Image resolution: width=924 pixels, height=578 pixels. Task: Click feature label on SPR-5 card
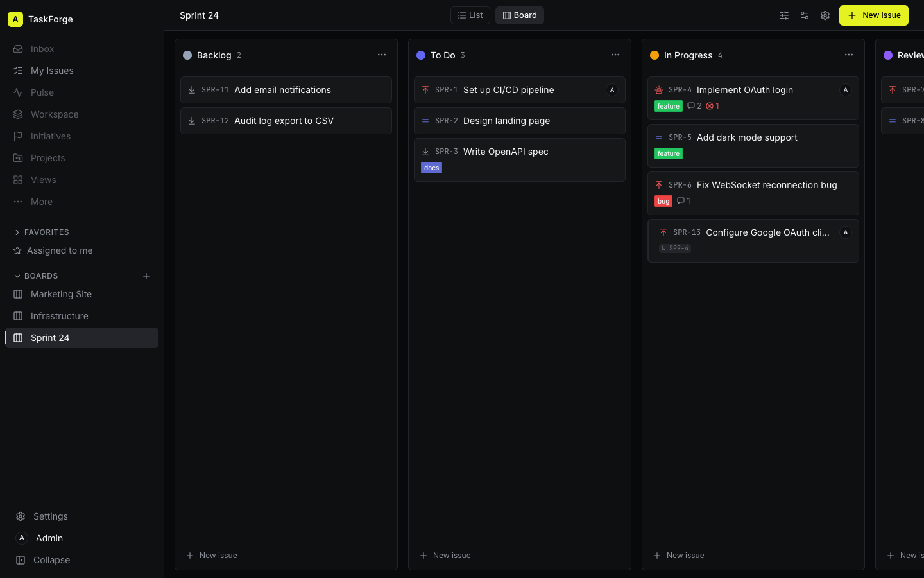coord(669,153)
